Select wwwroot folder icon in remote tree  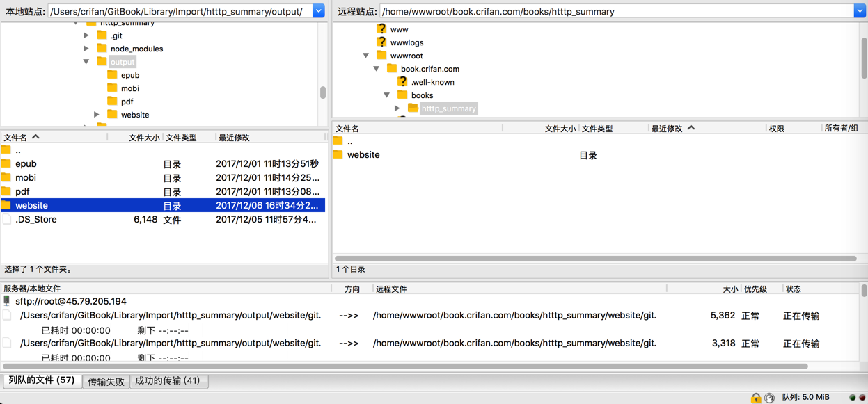(381, 55)
